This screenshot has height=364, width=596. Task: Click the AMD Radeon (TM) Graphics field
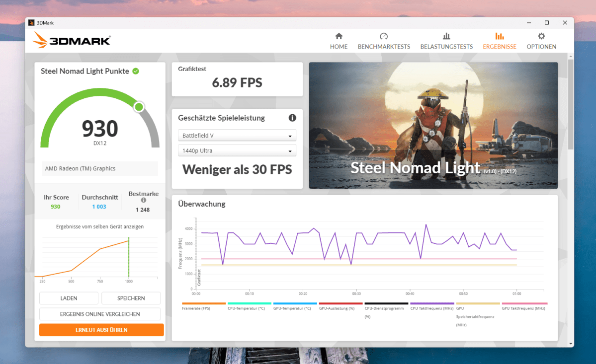[100, 168]
